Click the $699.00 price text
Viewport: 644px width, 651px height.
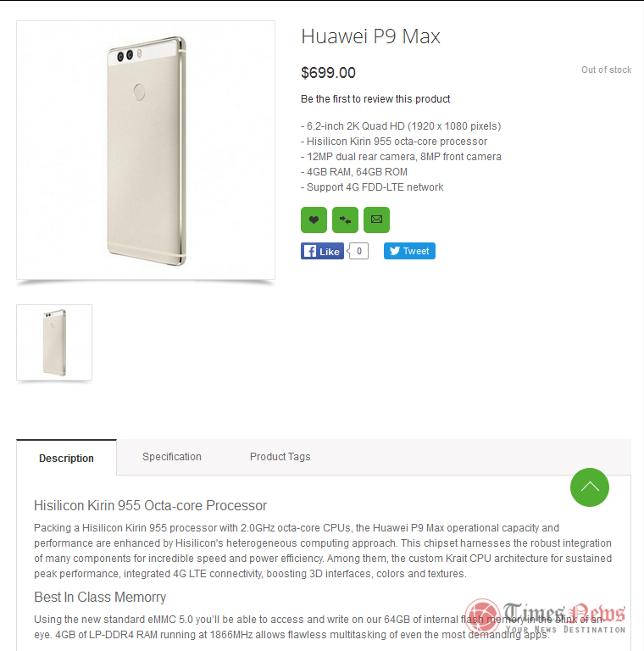328,73
